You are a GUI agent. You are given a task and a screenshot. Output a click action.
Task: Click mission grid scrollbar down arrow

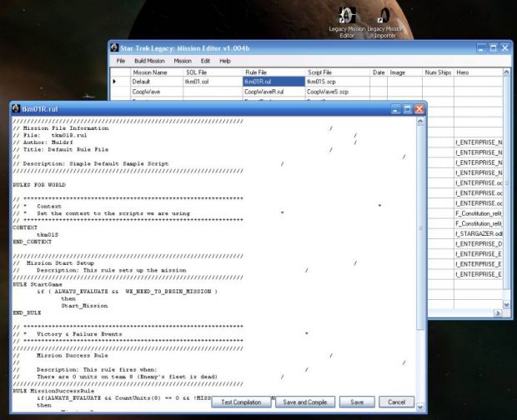(x=507, y=305)
